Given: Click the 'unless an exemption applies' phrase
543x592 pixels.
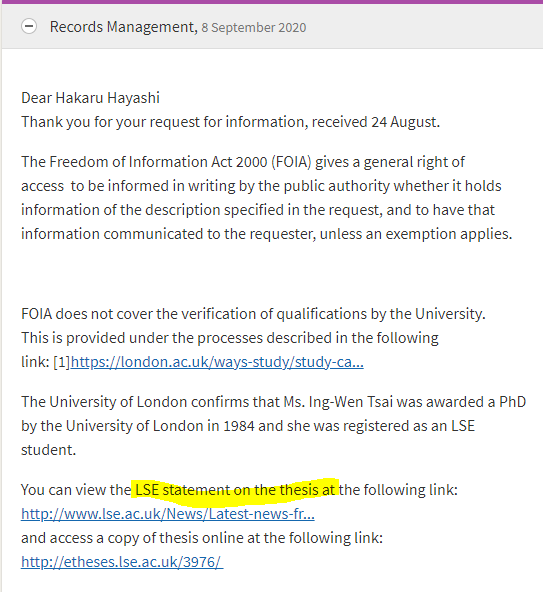Looking at the screenshot, I should (416, 234).
